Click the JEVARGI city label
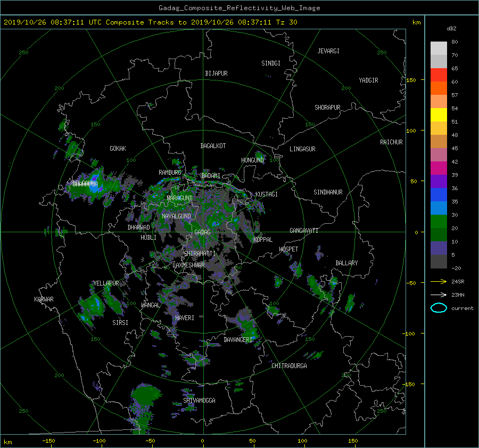479x448 pixels. [x=328, y=51]
